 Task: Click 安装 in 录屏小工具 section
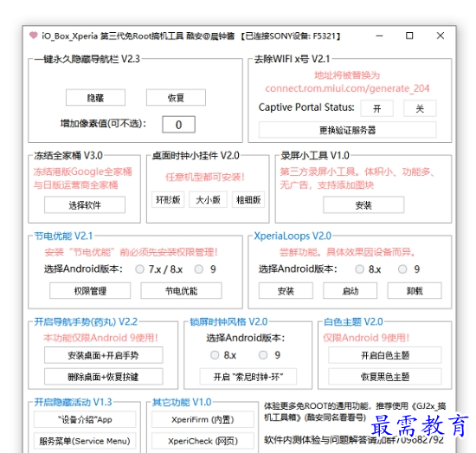(363, 204)
